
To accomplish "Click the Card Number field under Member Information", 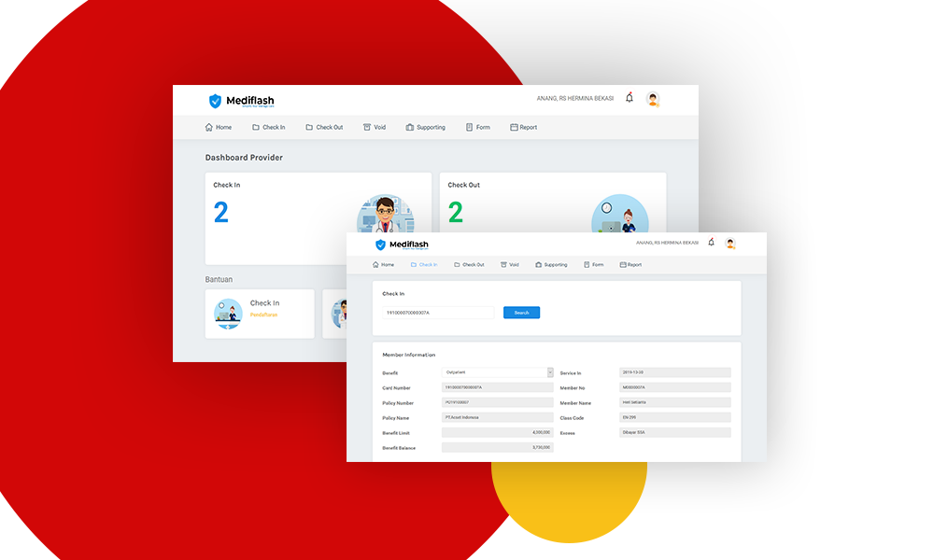I will (498, 387).
